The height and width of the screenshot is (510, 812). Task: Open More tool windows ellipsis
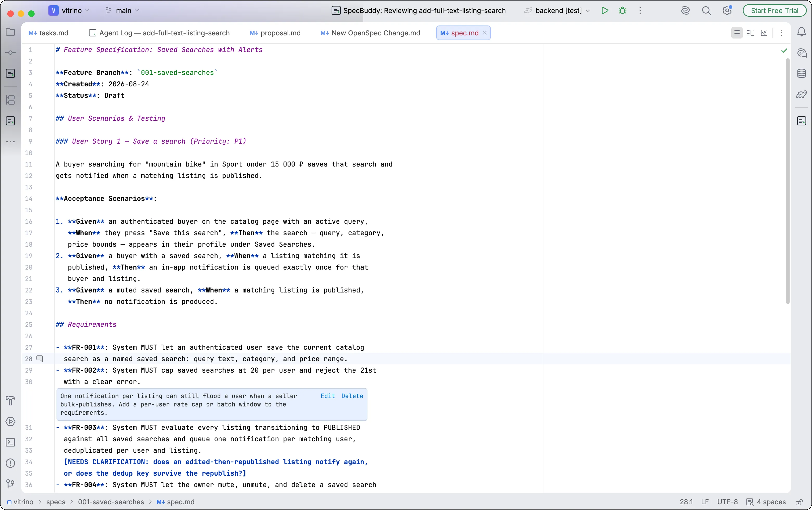point(10,142)
